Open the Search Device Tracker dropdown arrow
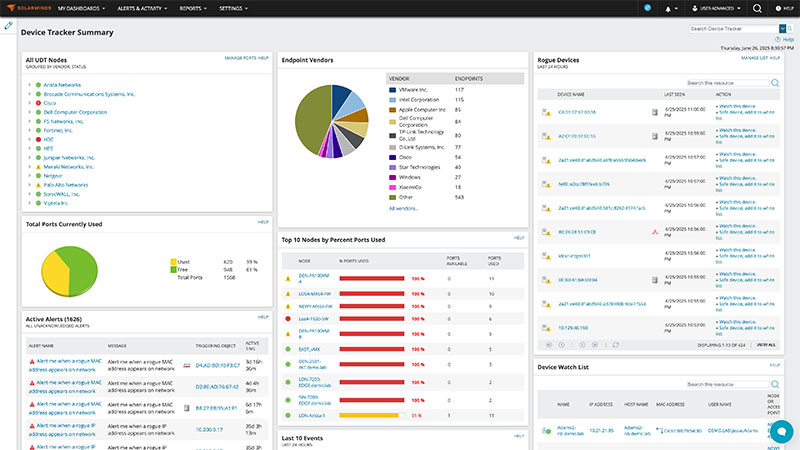800x450 pixels. click(x=782, y=29)
